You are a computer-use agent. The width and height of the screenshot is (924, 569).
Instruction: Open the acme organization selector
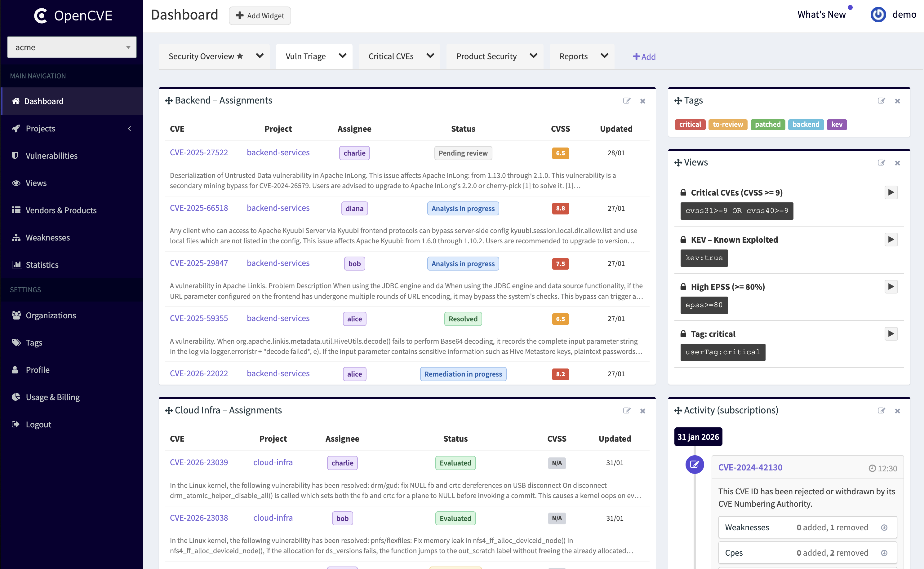pos(72,47)
